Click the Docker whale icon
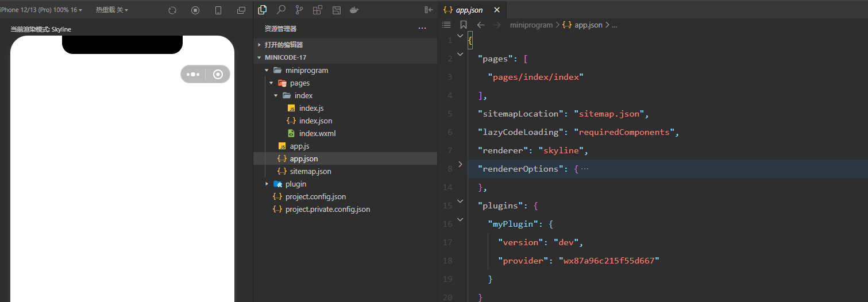 (x=354, y=10)
